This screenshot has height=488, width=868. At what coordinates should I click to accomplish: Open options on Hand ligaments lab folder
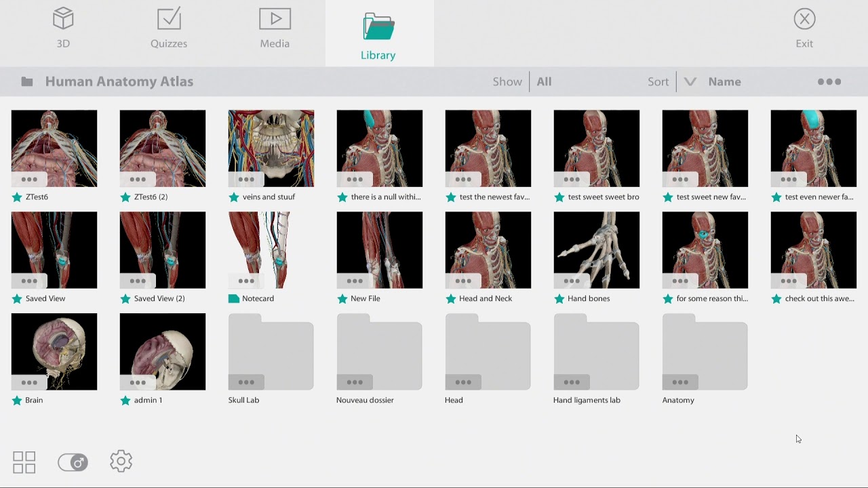point(572,383)
